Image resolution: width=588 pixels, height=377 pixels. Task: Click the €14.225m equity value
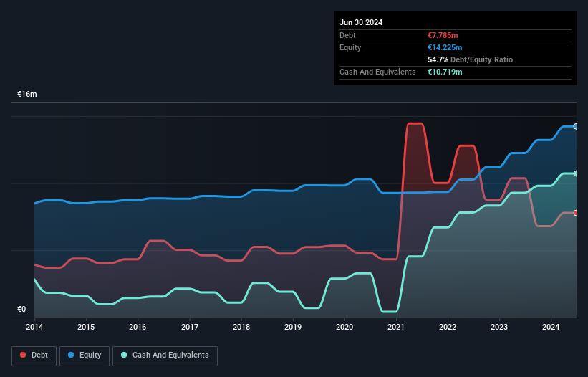(x=445, y=47)
